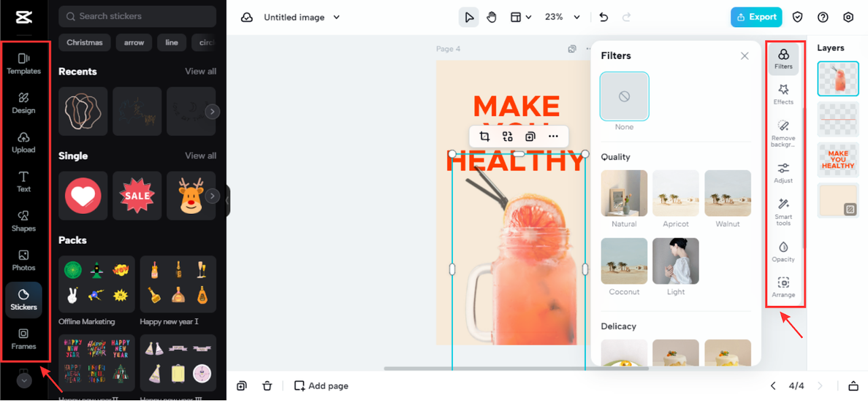
Task: Open the Opacity control
Action: (783, 251)
